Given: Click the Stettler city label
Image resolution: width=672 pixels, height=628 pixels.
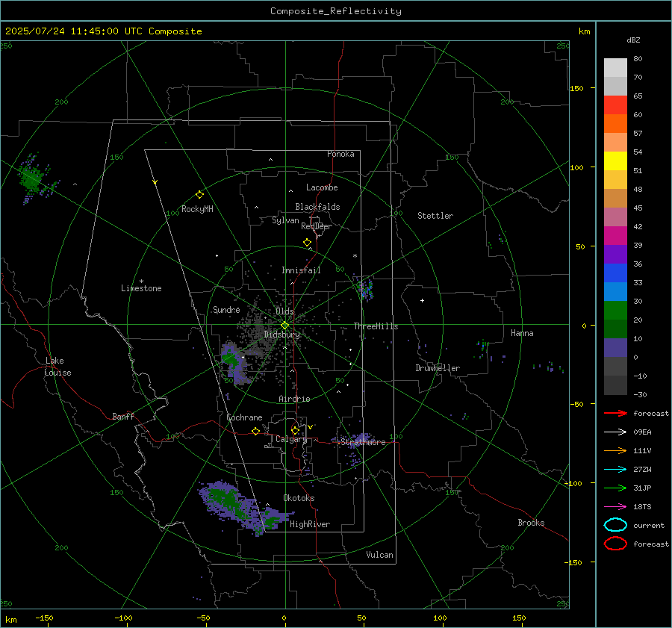Looking at the screenshot, I should pos(435,216).
